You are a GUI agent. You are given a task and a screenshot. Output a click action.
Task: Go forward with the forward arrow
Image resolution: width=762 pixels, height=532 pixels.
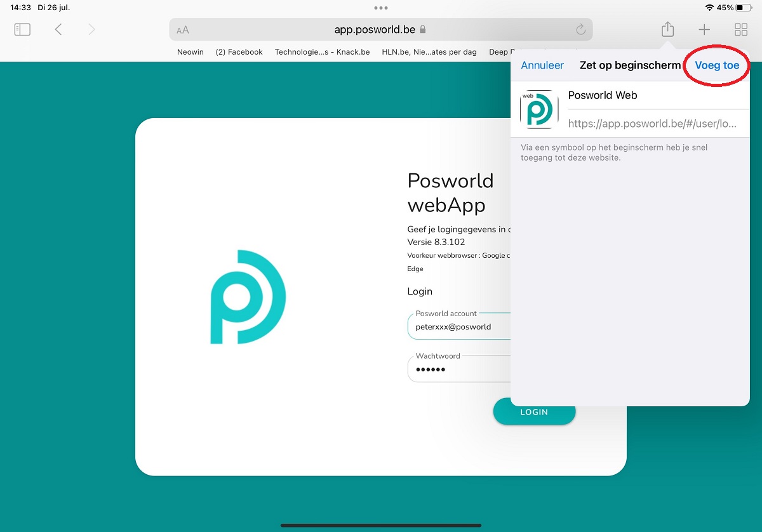(x=91, y=29)
